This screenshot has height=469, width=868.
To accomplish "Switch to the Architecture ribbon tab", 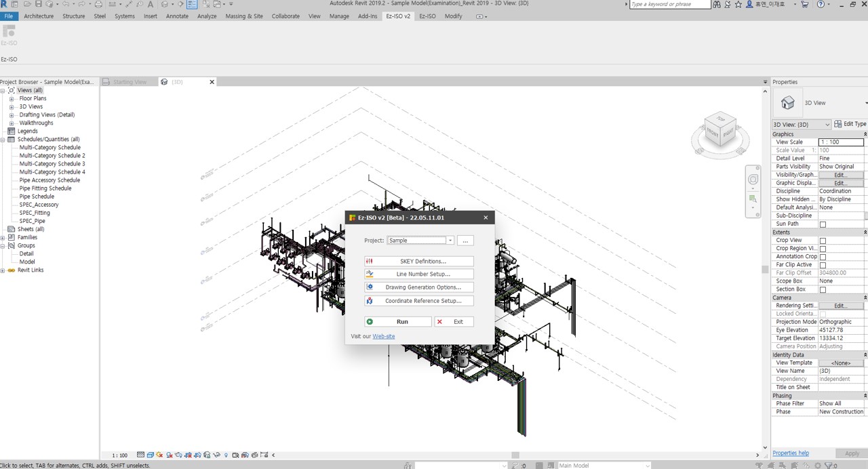I will (39, 16).
